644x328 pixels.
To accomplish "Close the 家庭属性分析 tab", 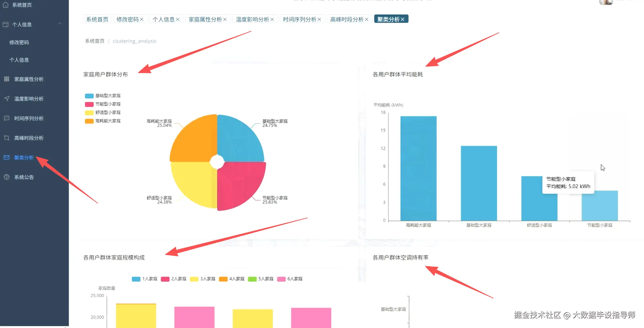I will click(x=225, y=19).
